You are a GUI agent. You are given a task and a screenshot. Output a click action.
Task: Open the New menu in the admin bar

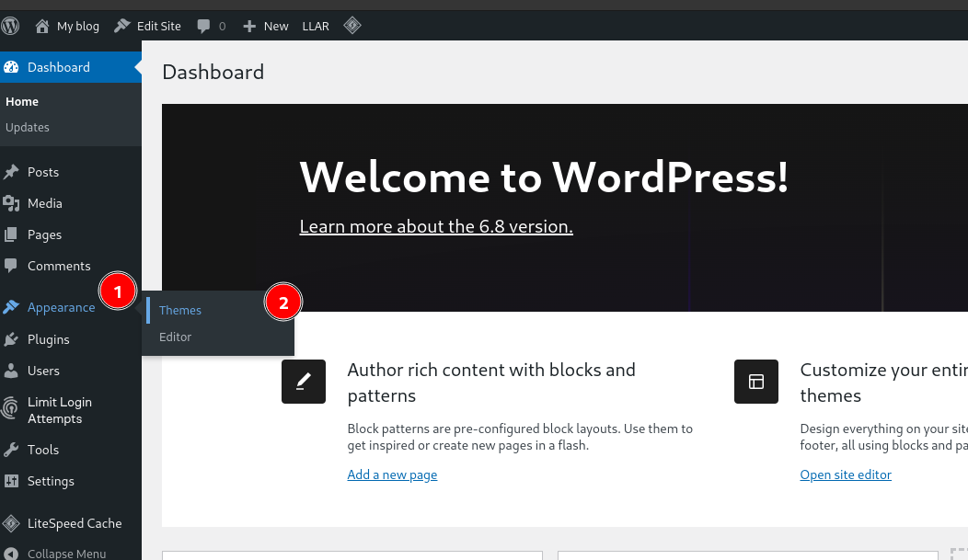265,25
